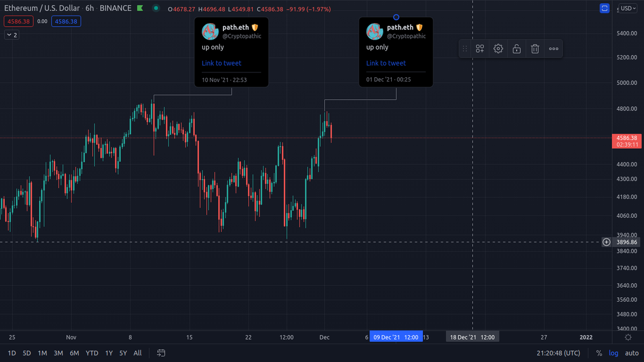
Task: Click the current price label 4586.38 on axis
Action: 627,138
